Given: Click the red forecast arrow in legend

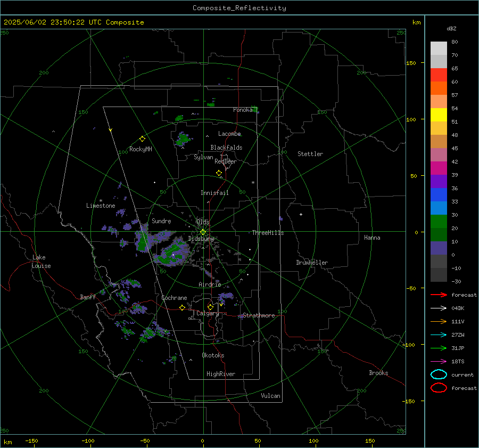Looking at the screenshot, I should 439,295.
